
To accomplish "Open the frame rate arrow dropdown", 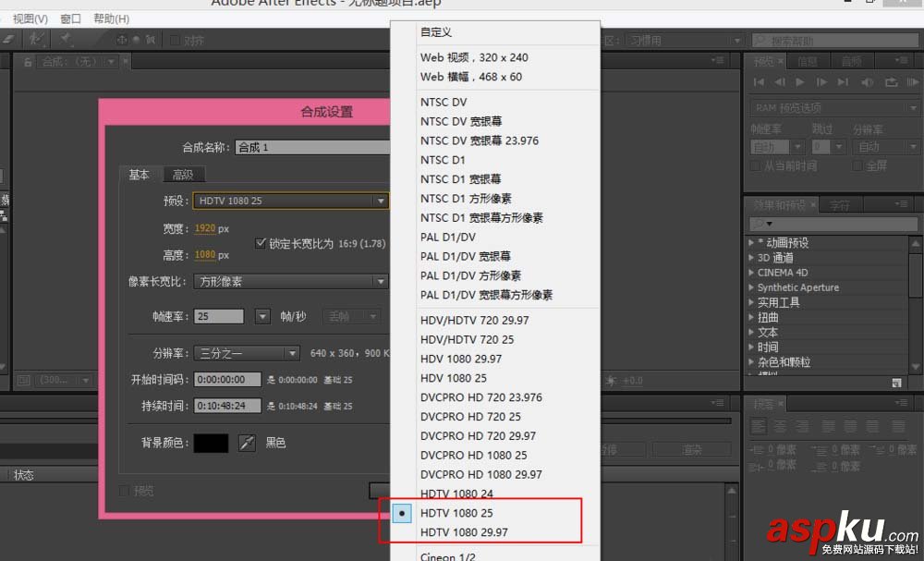I will pos(262,316).
